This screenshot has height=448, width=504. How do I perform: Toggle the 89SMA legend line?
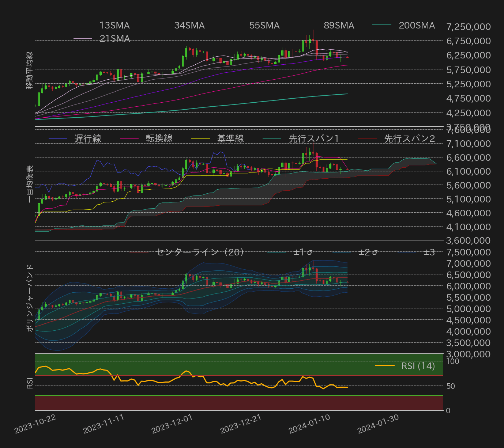(339, 26)
